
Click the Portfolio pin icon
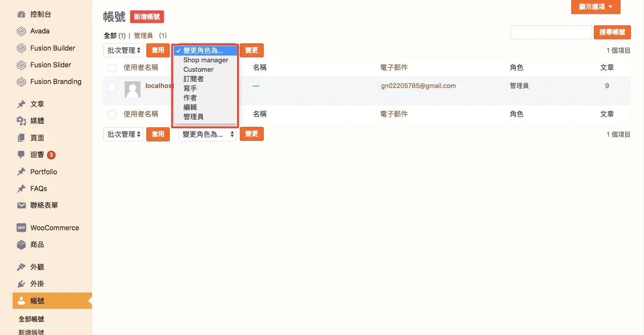click(x=21, y=172)
